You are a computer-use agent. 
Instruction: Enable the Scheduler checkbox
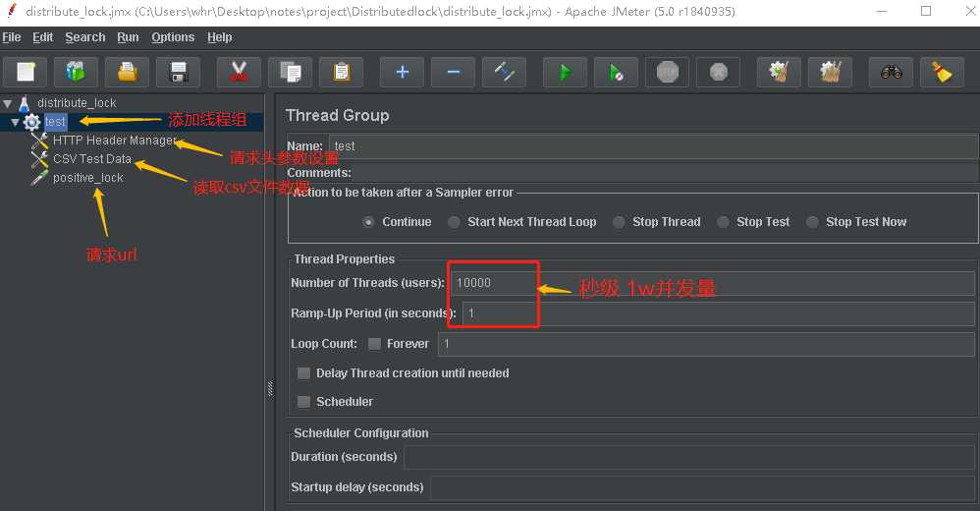pos(303,402)
